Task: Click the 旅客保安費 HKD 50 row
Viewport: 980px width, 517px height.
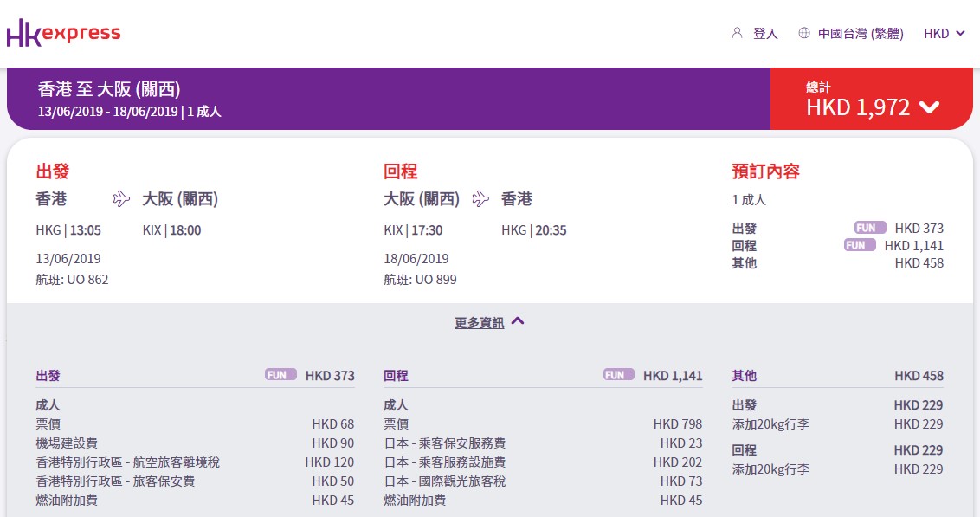Action: (x=195, y=481)
